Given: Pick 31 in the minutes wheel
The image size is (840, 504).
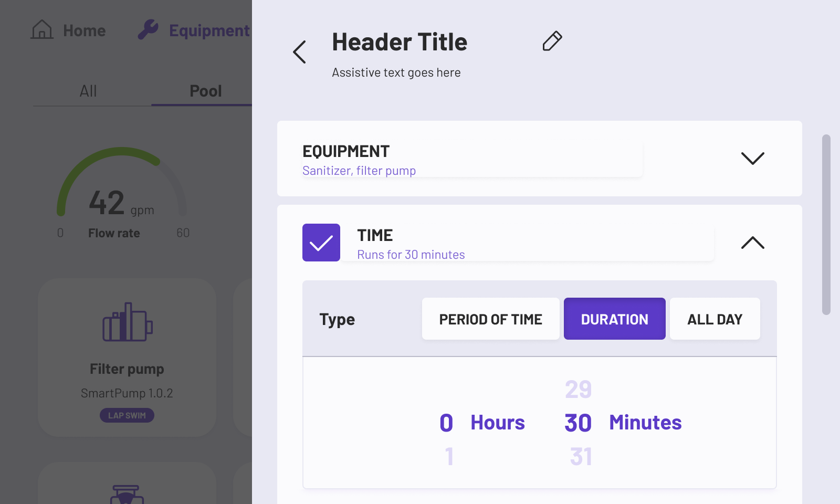Looking at the screenshot, I should pos(581,456).
